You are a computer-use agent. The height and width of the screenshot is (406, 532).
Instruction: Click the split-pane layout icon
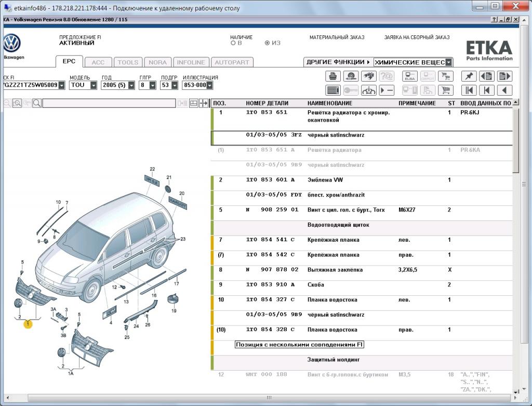(x=194, y=103)
